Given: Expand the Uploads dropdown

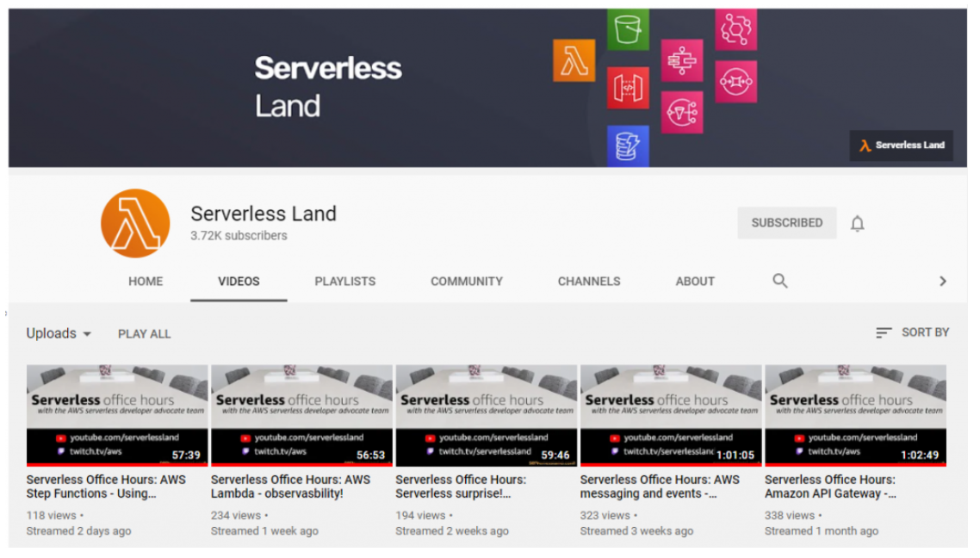Looking at the screenshot, I should 59,333.
